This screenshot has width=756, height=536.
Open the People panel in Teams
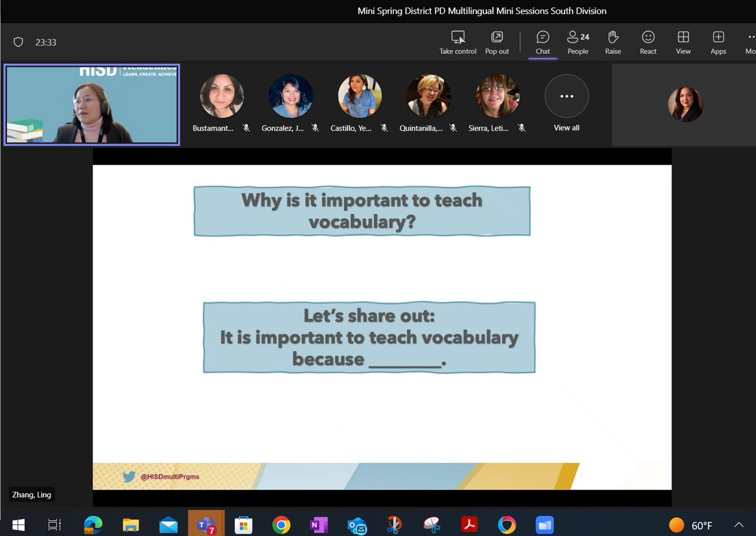[x=577, y=42]
